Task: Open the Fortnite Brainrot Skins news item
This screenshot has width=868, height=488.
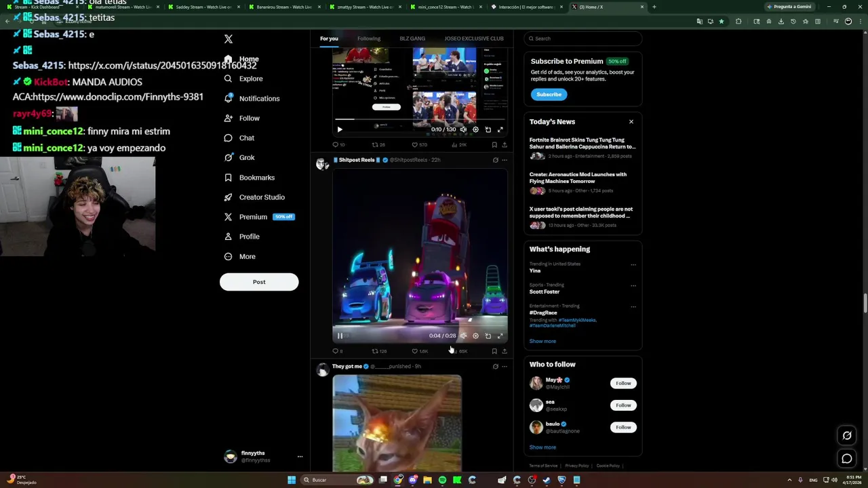Action: point(583,148)
